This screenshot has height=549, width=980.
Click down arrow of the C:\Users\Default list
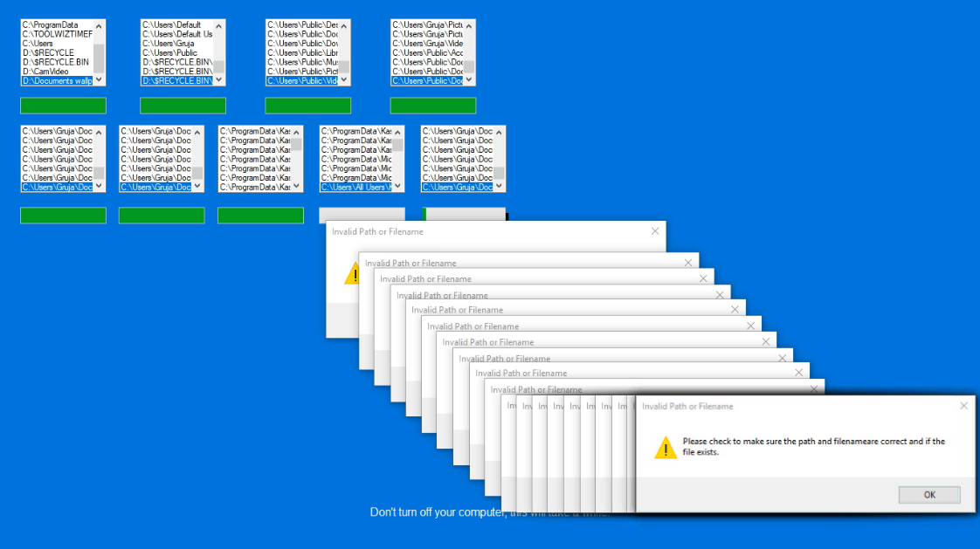[x=218, y=80]
